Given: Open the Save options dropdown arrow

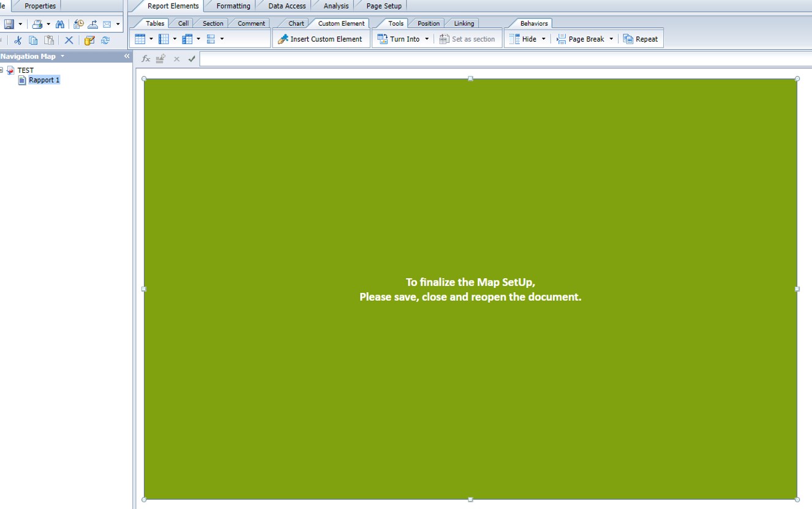Looking at the screenshot, I should tap(20, 25).
